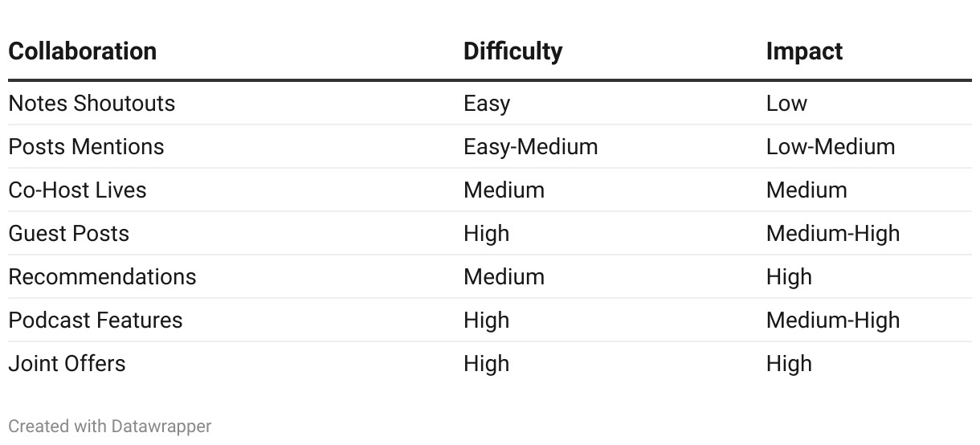
Task: Click the Easy difficulty for Notes Shoutouts
Action: (486, 104)
